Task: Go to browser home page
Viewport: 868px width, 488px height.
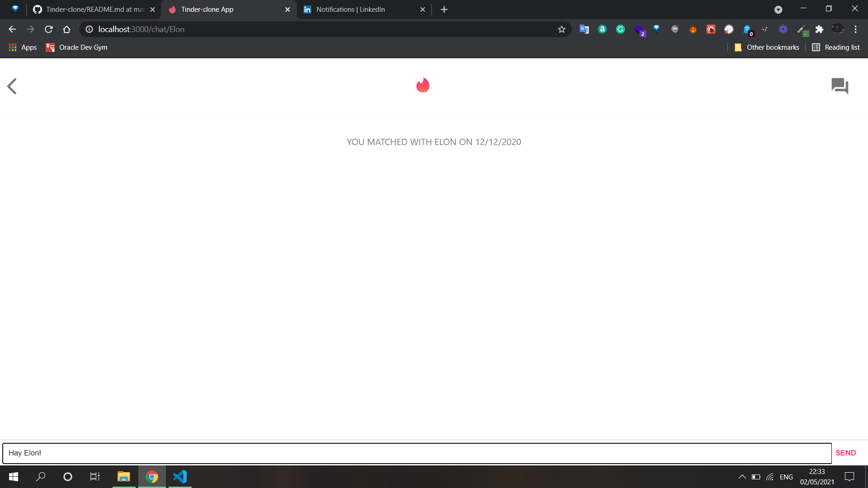Action: pos(67,29)
